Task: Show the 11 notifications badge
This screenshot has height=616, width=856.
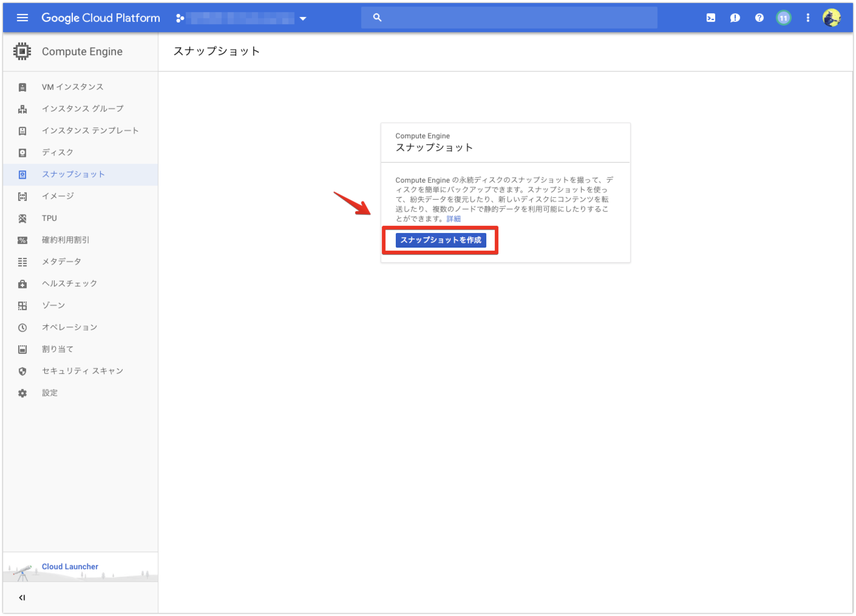Action: coord(783,18)
